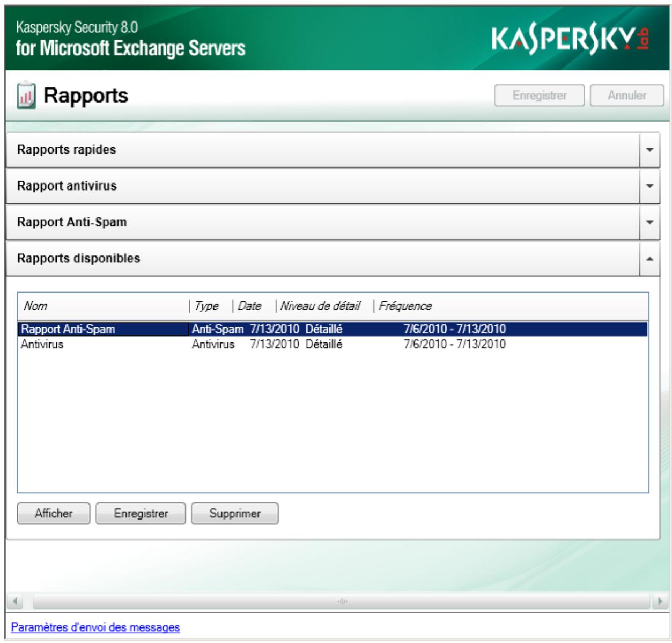
Task: Sort by the Fréquence column header
Action: (405, 306)
